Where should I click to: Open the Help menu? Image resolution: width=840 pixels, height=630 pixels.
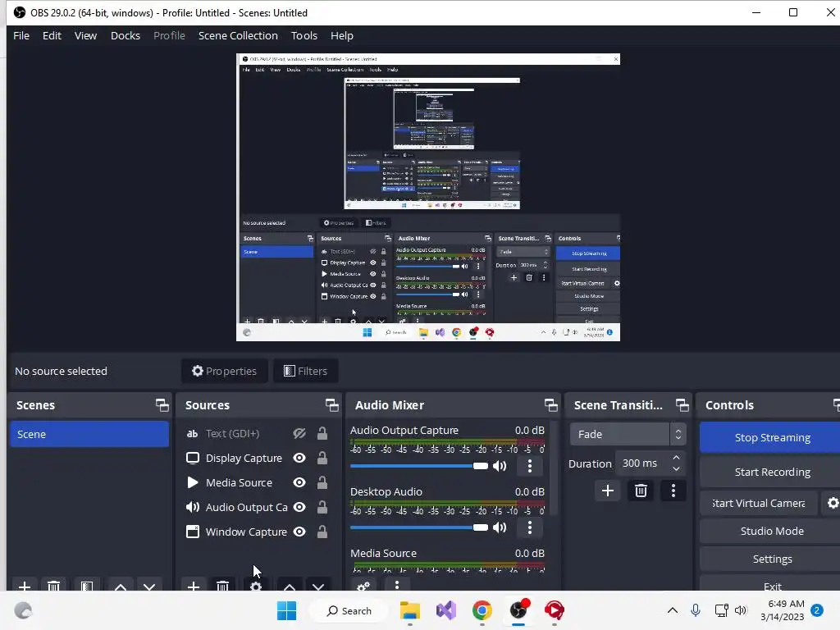[x=342, y=35]
